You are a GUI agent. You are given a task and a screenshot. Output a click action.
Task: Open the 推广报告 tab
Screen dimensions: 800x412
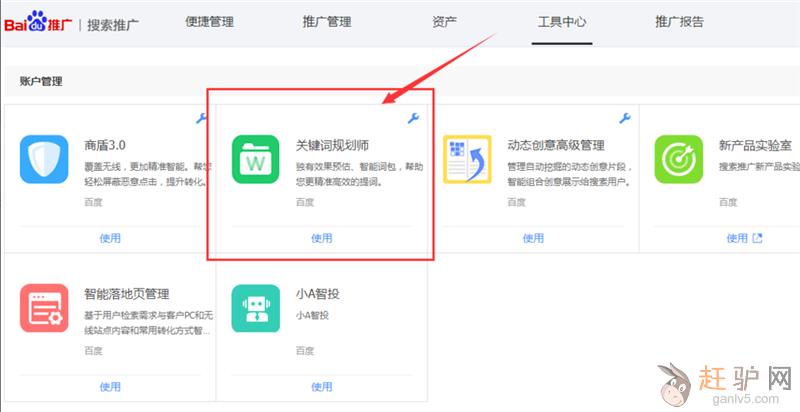pos(680,21)
